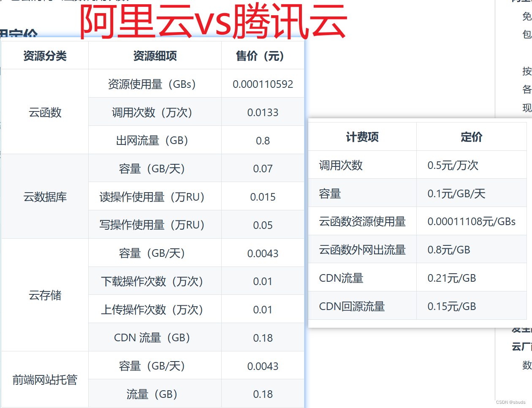Click the 资源使用量（GBs）cell

click(155, 84)
